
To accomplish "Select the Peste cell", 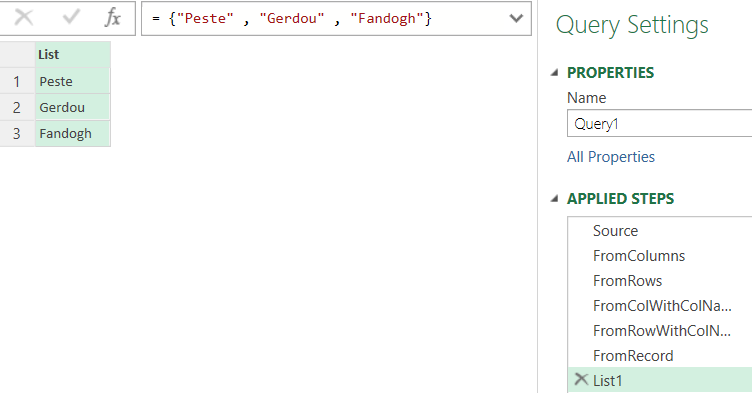I will [73, 81].
